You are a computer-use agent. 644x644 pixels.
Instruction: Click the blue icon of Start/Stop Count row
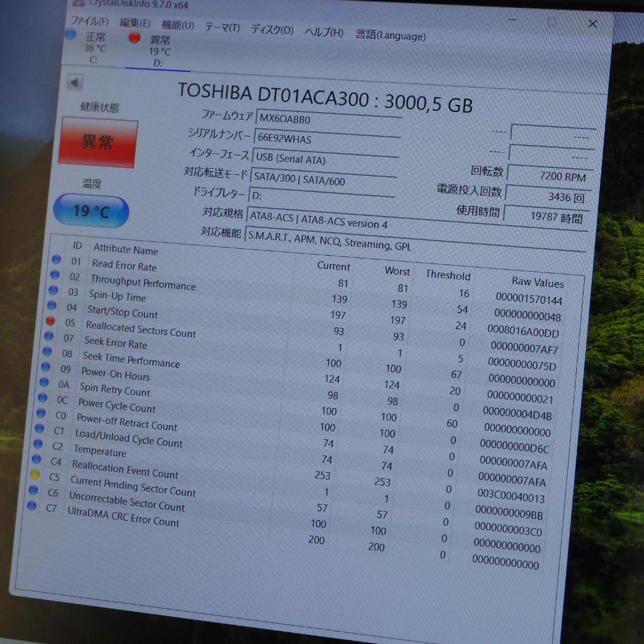52,305
